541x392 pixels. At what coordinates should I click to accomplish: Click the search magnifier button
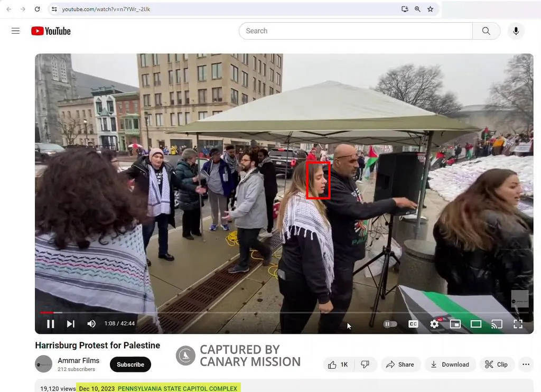tap(486, 31)
